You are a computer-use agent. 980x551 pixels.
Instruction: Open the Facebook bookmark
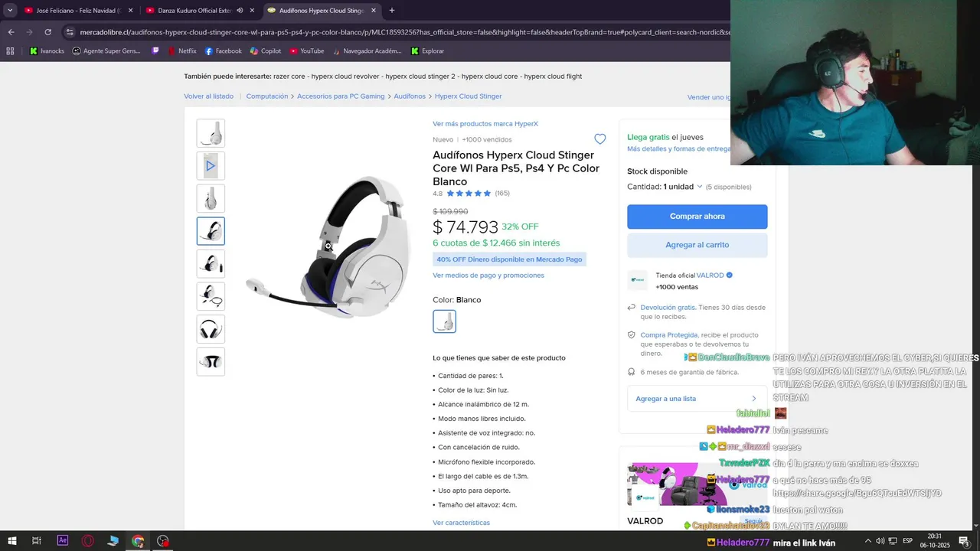point(223,51)
